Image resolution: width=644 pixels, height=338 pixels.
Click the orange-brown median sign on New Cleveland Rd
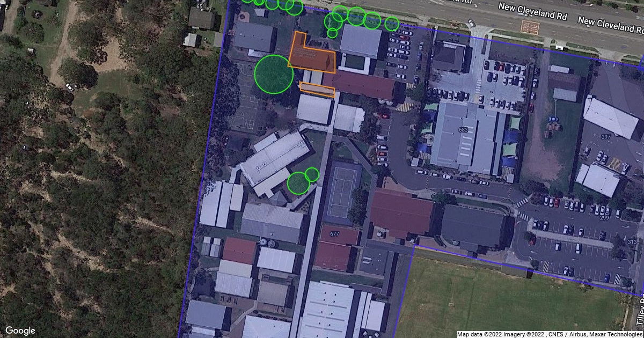(529, 26)
